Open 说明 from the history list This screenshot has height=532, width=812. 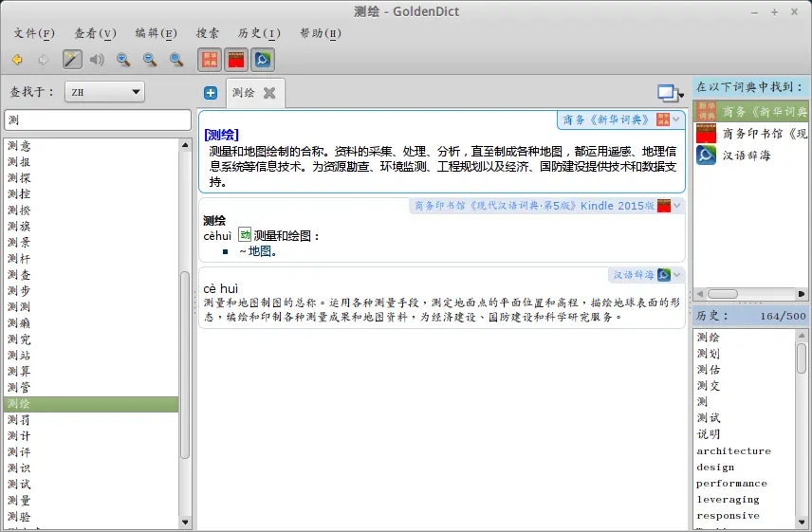point(744,434)
